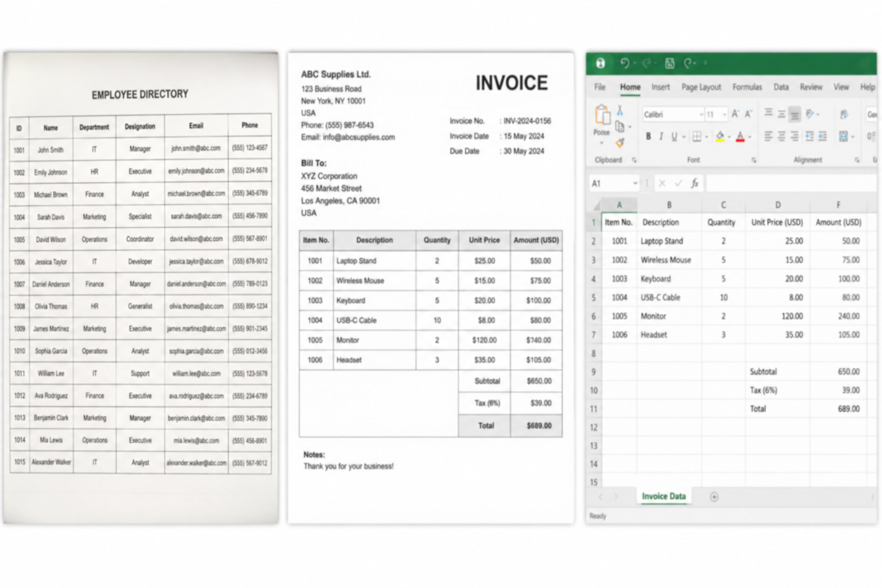Toggle Bold formatting
882x588 pixels.
click(x=648, y=137)
